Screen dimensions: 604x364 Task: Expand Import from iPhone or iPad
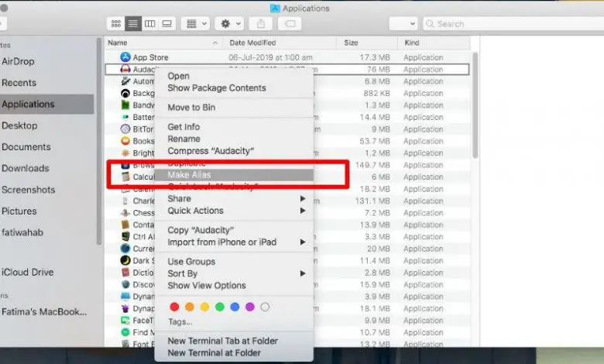(x=234, y=242)
